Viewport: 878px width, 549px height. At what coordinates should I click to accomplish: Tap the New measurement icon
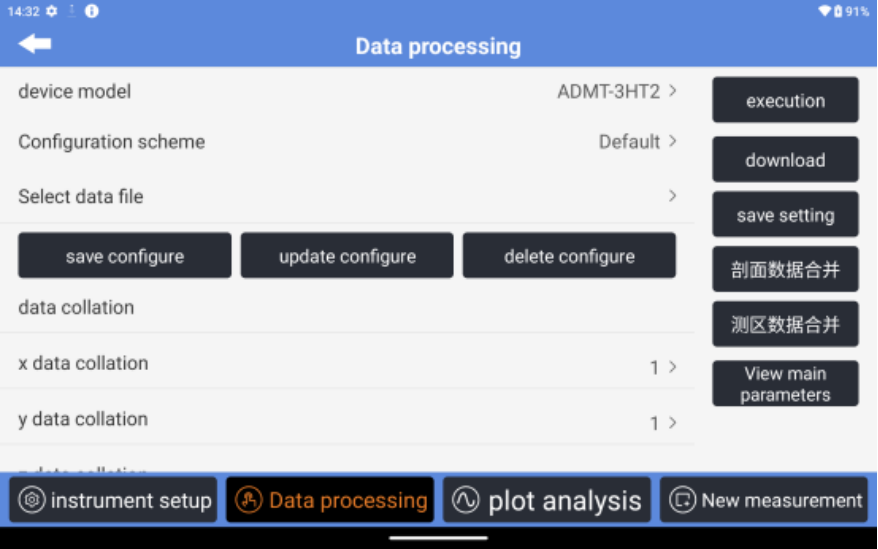(682, 500)
